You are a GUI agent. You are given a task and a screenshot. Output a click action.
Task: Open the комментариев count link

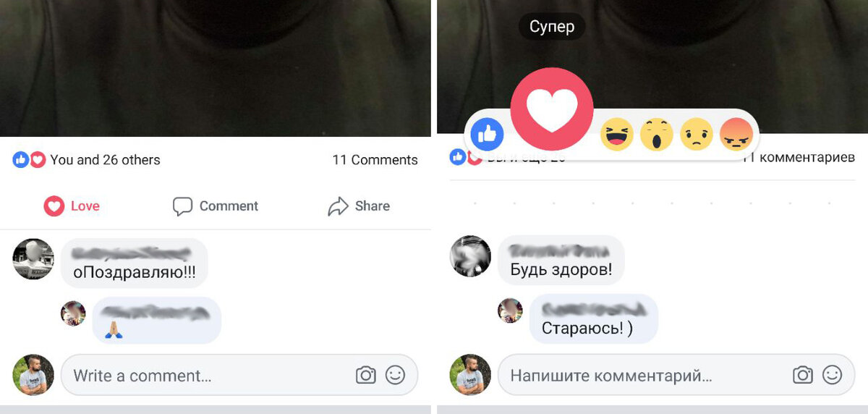coord(799,158)
